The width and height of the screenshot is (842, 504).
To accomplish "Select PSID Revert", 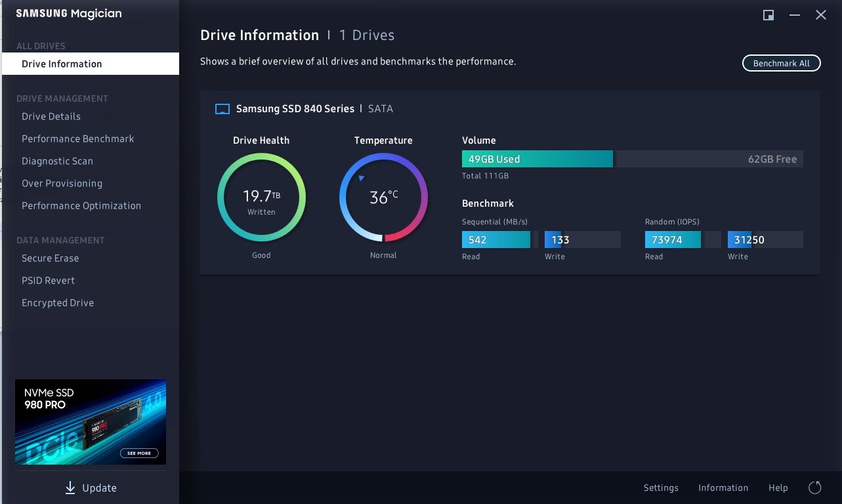I will [x=48, y=280].
